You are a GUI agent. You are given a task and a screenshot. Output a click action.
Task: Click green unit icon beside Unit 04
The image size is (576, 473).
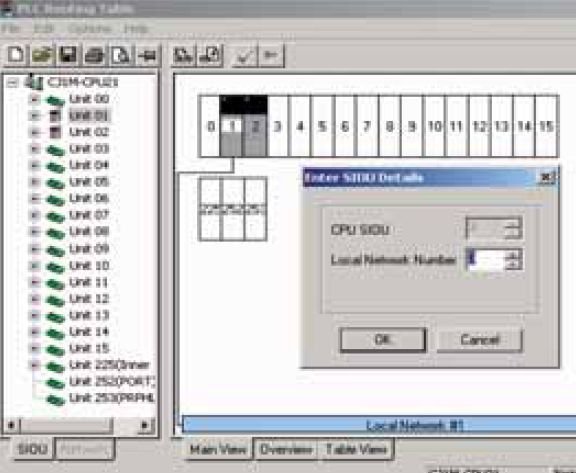tap(55, 166)
